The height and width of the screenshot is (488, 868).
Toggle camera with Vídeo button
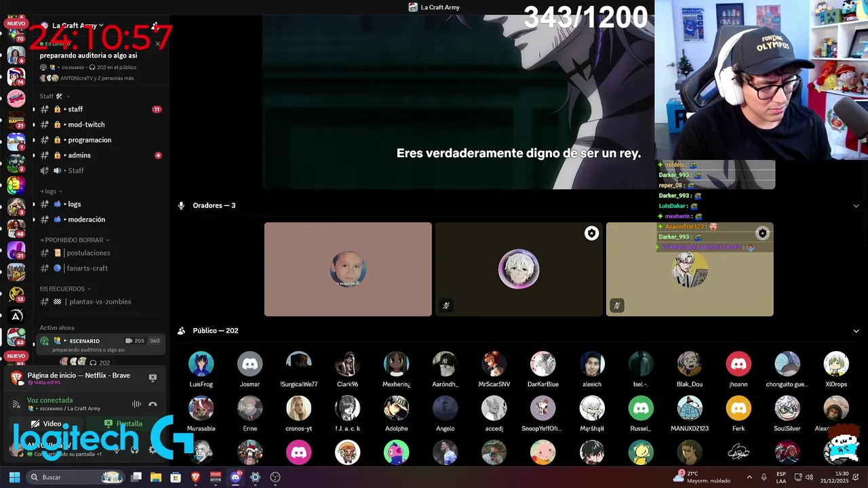point(47,424)
